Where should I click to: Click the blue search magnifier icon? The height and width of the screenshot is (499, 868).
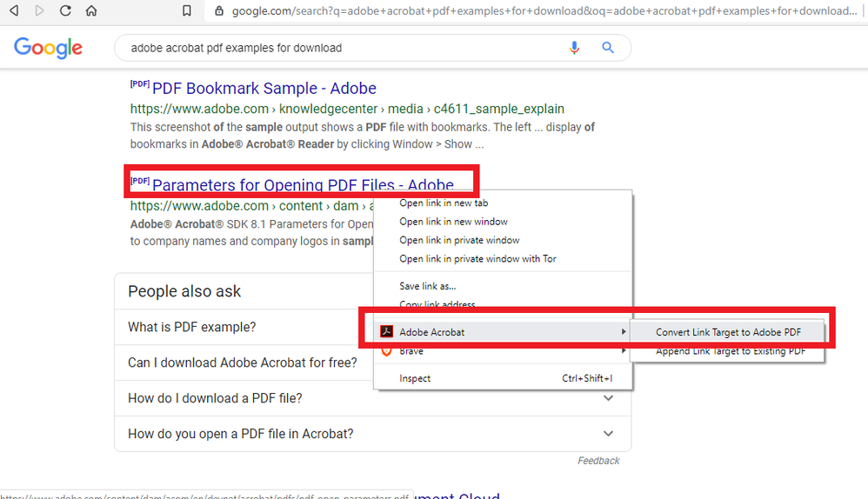point(609,48)
